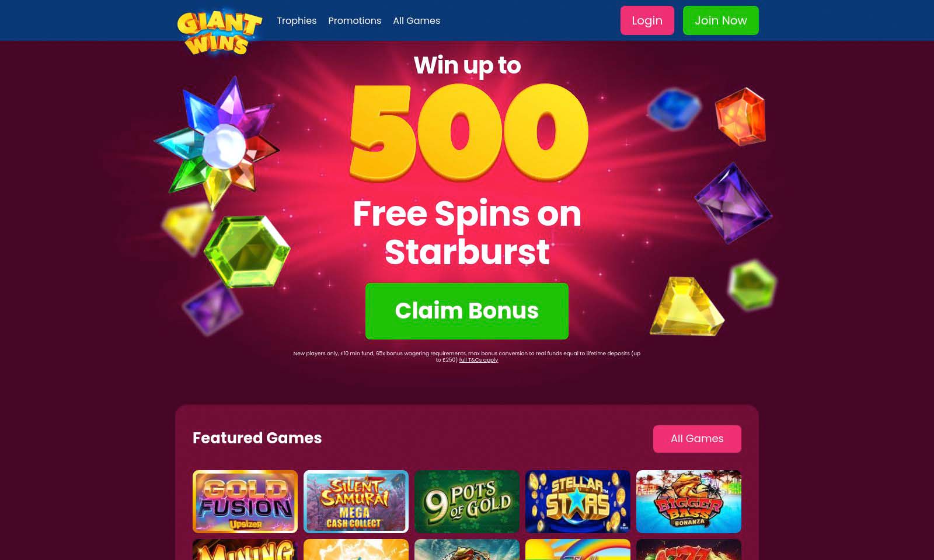This screenshot has width=934, height=560.
Task: Open All Games in the navigation bar
Action: 416,20
